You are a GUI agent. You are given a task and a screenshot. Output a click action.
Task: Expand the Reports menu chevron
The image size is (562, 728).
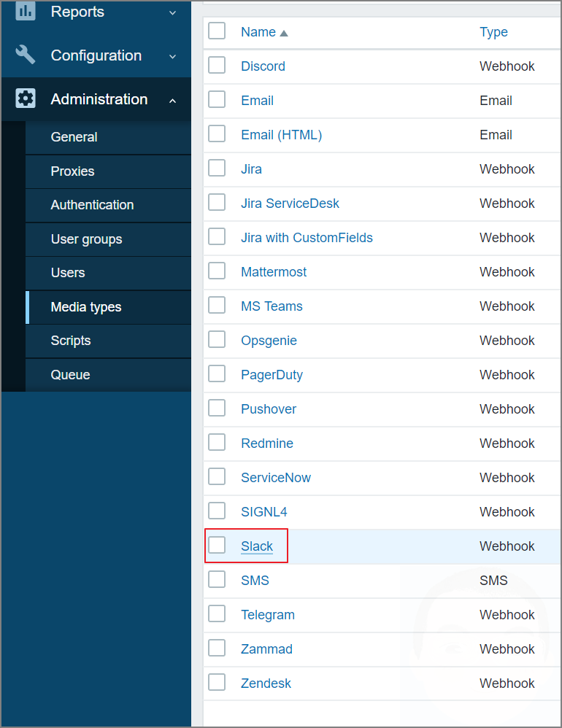coord(172,12)
